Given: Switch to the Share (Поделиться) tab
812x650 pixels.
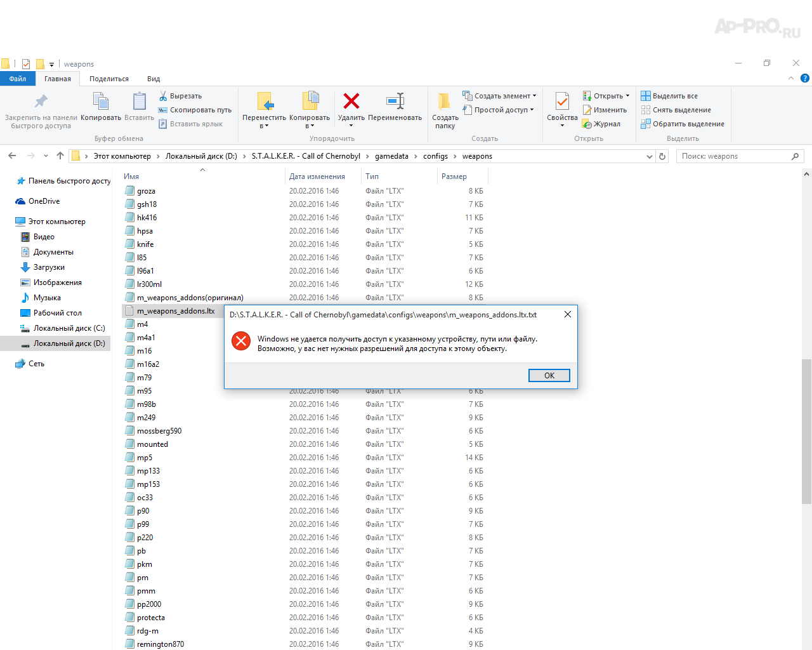Looking at the screenshot, I should [x=109, y=79].
